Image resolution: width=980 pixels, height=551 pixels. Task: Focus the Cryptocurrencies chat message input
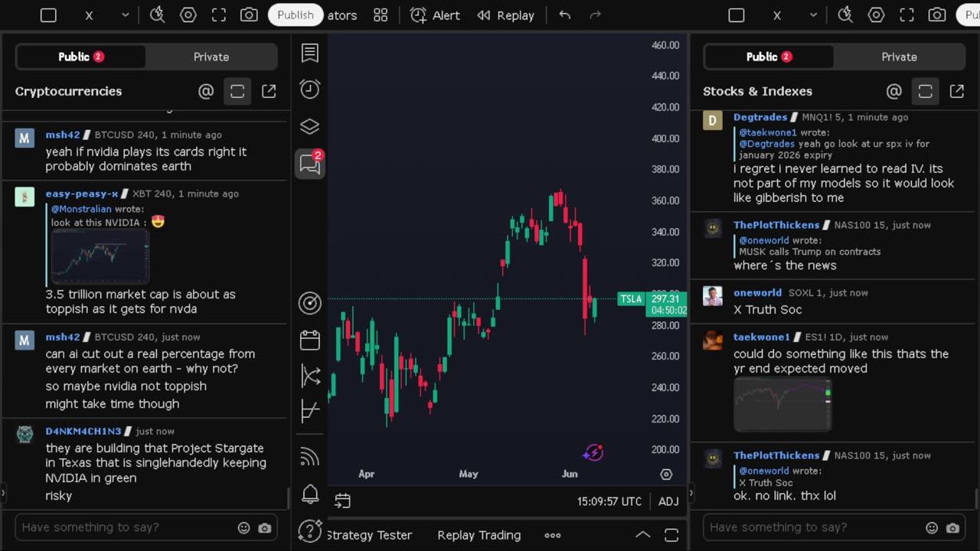126,527
